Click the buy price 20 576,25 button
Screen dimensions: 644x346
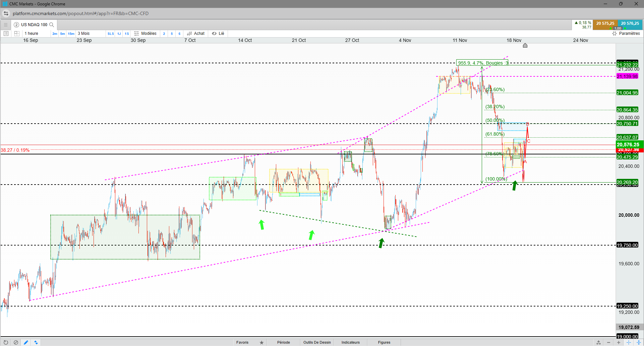[x=630, y=23]
